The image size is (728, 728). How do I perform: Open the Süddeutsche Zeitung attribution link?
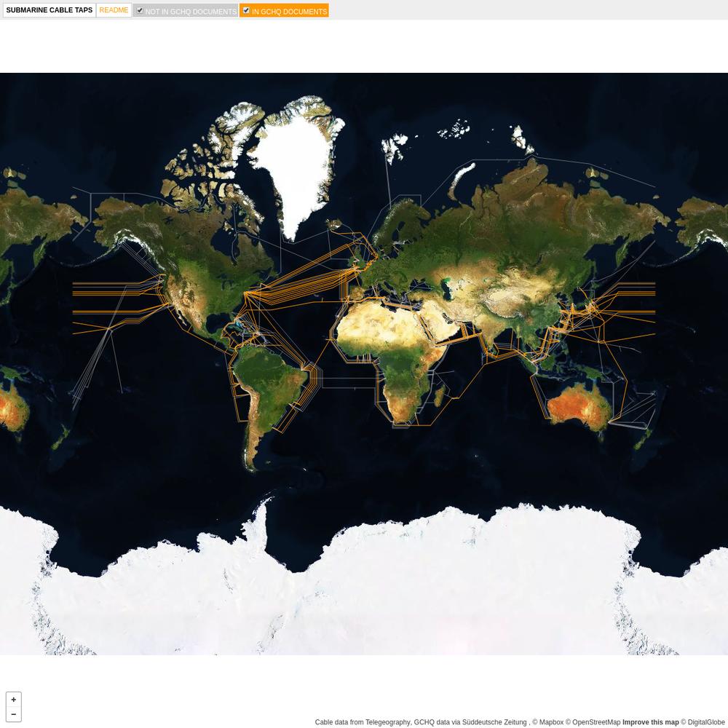(x=494, y=722)
